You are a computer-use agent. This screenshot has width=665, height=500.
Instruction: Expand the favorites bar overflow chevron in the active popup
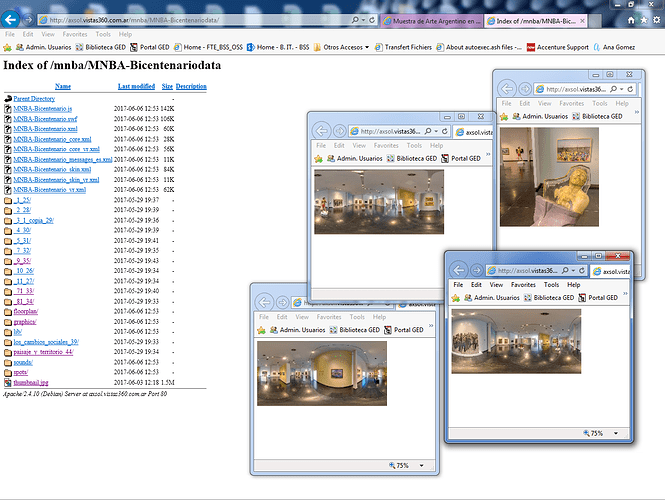625,293
